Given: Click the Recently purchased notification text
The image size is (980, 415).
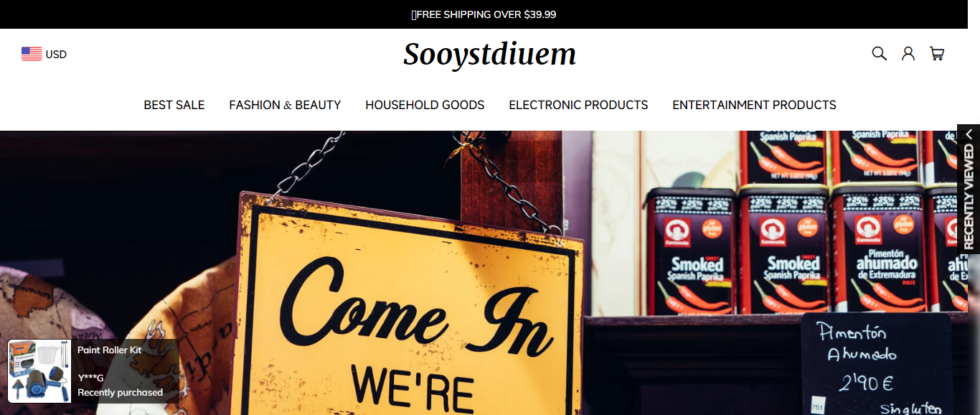Looking at the screenshot, I should coord(120,393).
